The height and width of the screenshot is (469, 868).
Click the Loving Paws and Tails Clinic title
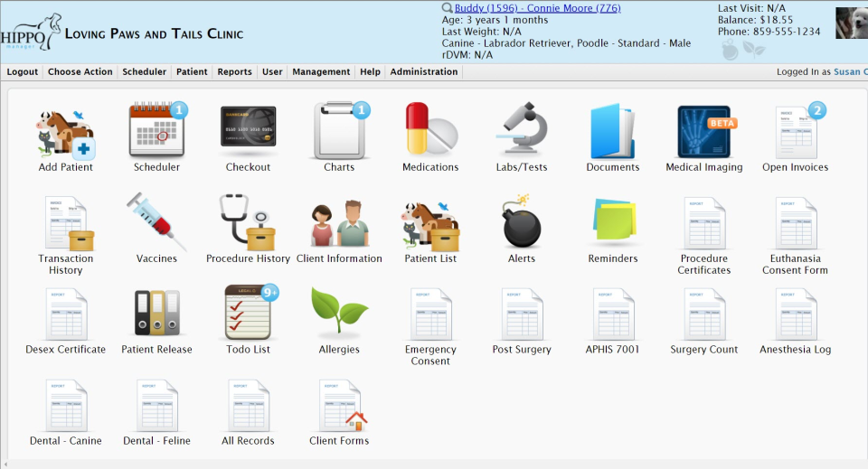154,33
